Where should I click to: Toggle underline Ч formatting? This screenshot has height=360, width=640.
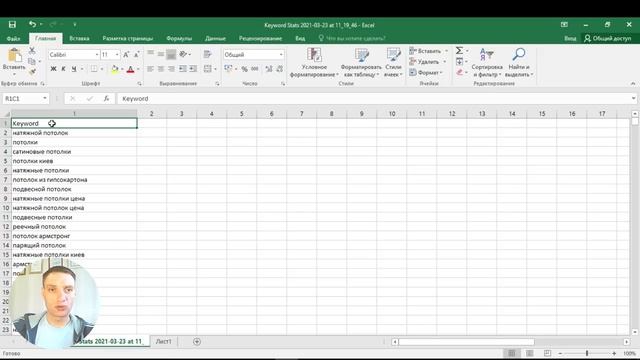73,69
